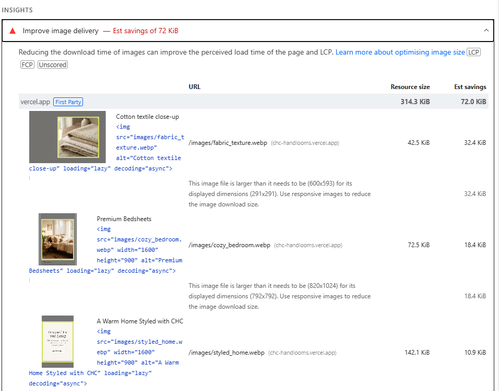The width and height of the screenshot is (500, 391).
Task: Click the styled_home img code snippet
Action: pos(105,357)
